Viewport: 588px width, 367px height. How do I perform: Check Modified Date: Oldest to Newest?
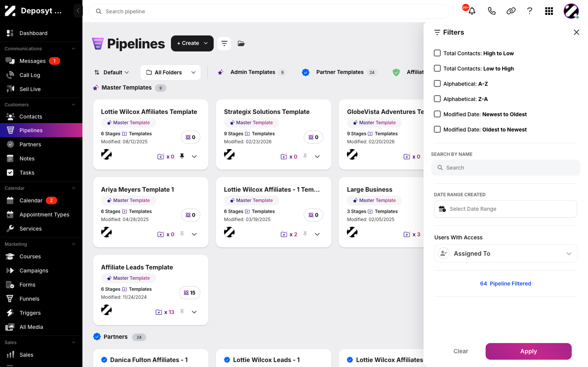click(437, 129)
